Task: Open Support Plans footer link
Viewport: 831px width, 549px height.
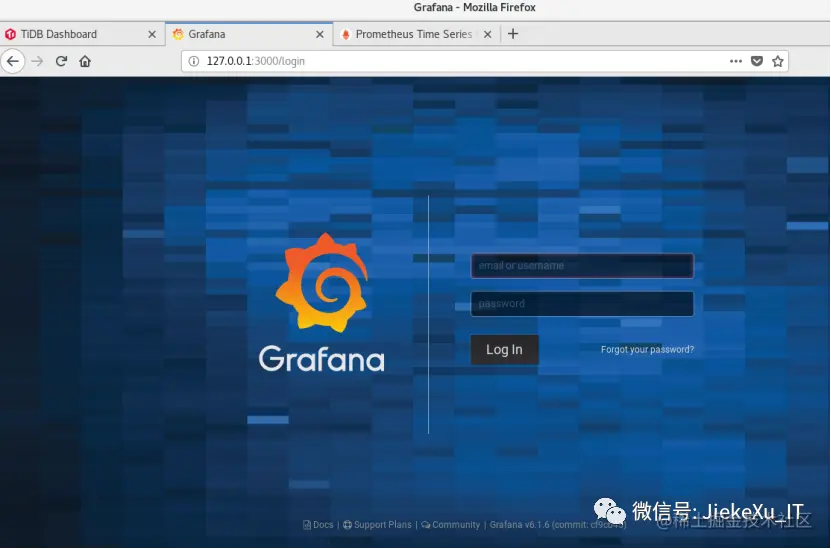Action: (377, 525)
